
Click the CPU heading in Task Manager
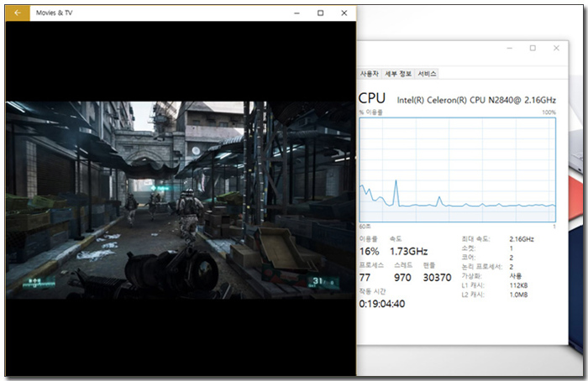pyautogui.click(x=371, y=98)
